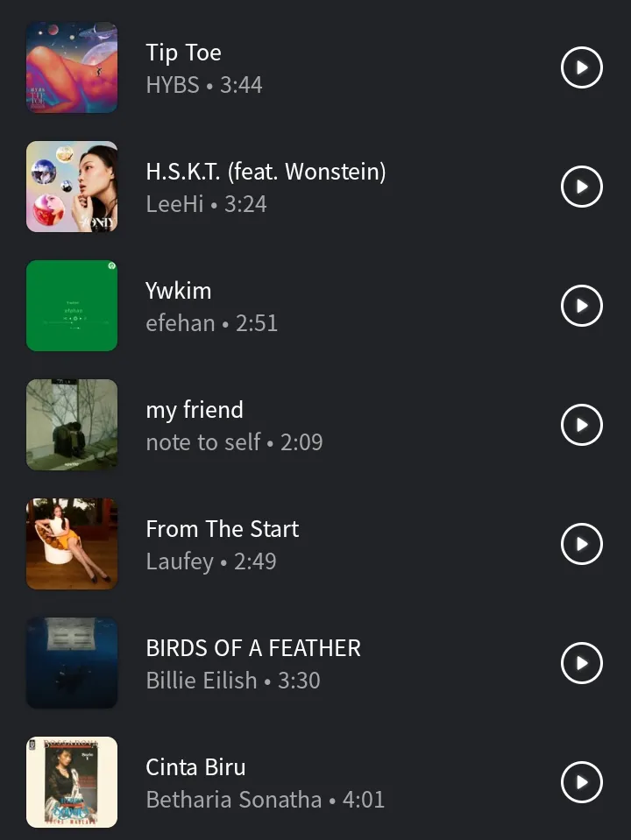Open Tip Toe album cover
The width and height of the screenshot is (631, 840).
(72, 67)
